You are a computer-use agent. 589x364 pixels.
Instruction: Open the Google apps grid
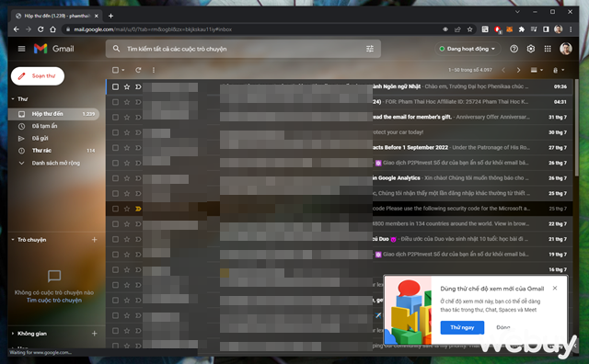click(x=548, y=49)
